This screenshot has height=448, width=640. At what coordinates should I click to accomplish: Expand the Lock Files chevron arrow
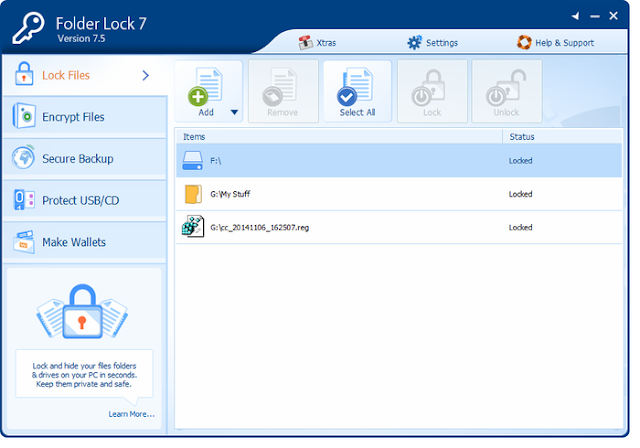click(x=146, y=75)
